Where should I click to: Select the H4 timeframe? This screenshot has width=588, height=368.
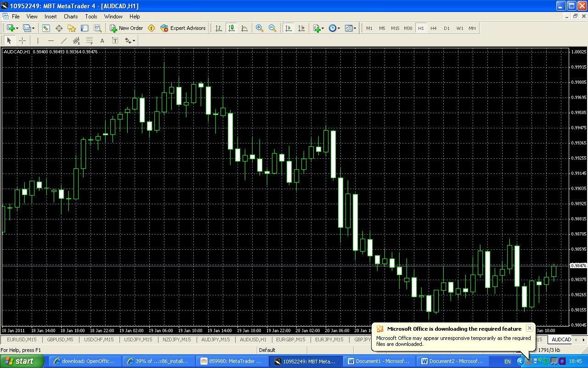pos(434,28)
